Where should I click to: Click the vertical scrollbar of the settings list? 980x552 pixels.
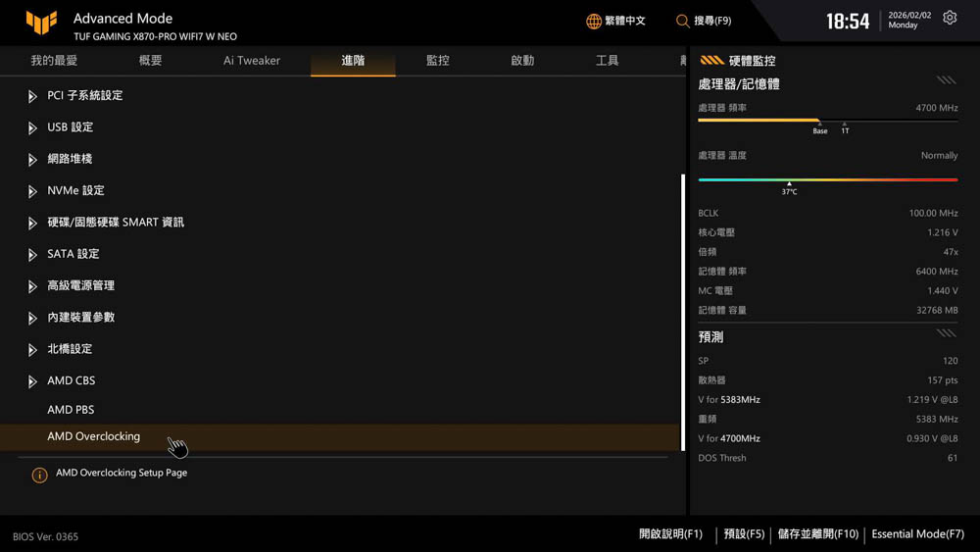[x=682, y=294]
